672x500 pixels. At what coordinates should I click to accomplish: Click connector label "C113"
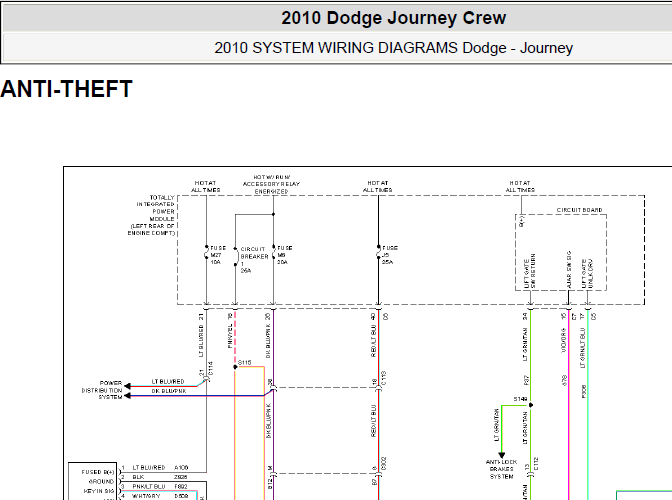[384, 378]
